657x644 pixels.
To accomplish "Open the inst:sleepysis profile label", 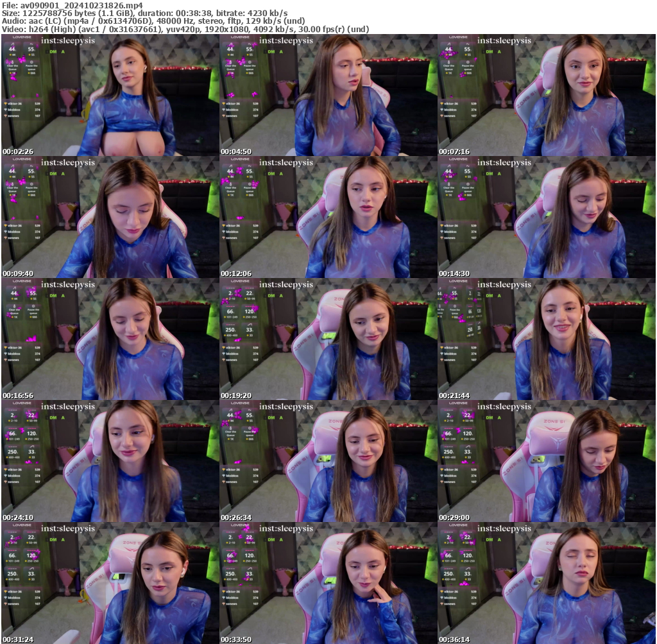I will (67, 40).
